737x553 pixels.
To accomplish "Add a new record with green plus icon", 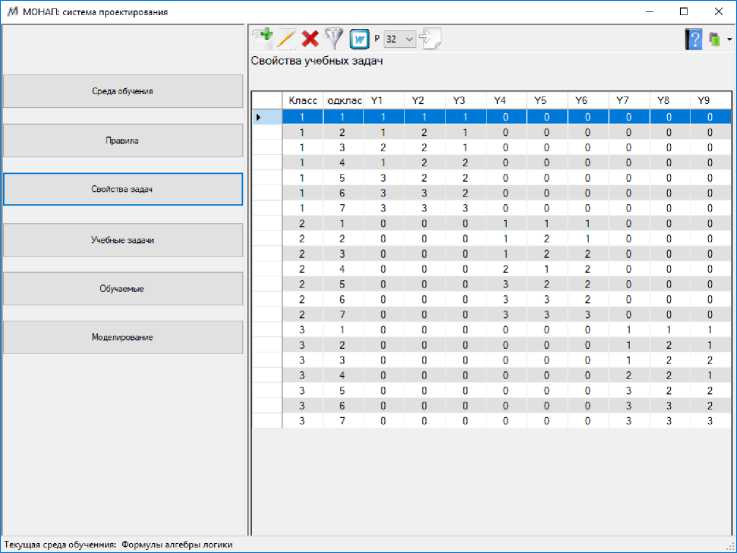I will (264, 38).
